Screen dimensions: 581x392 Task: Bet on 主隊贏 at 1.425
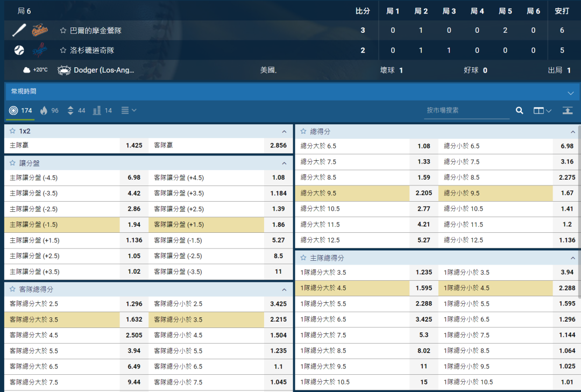point(134,145)
